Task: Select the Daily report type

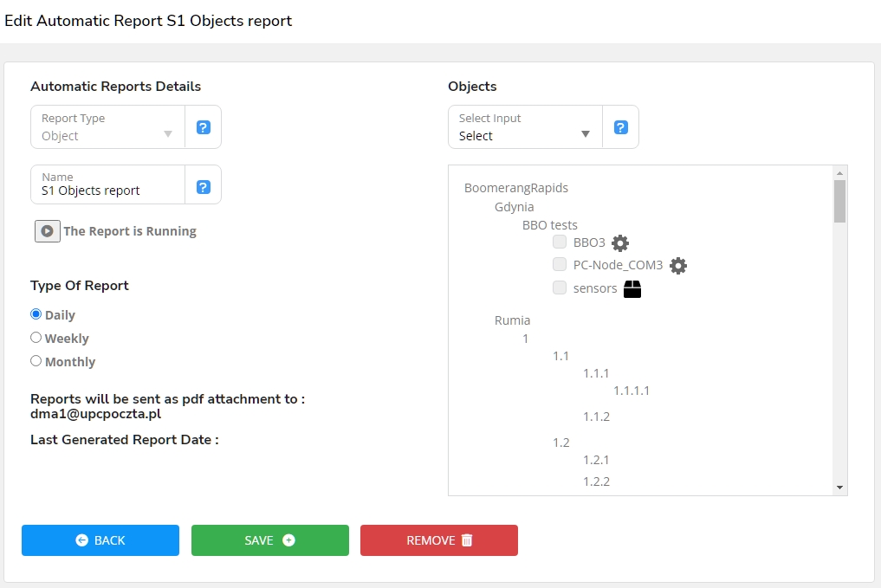Action: (x=36, y=314)
